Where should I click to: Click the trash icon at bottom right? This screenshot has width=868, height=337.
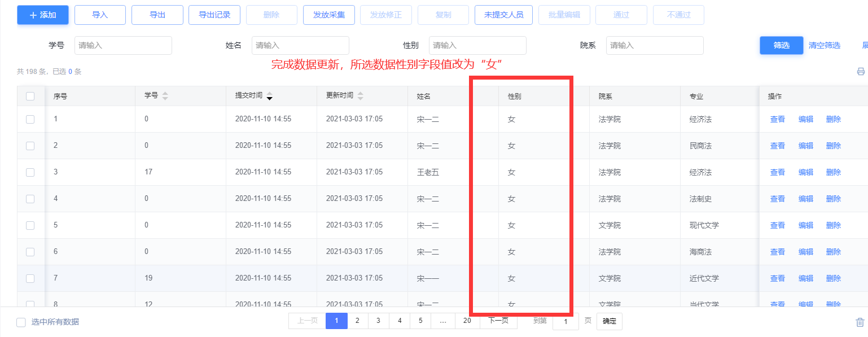pyautogui.click(x=860, y=322)
